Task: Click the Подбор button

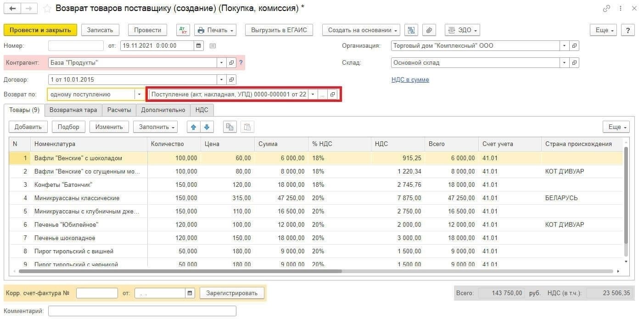Action: tap(69, 127)
